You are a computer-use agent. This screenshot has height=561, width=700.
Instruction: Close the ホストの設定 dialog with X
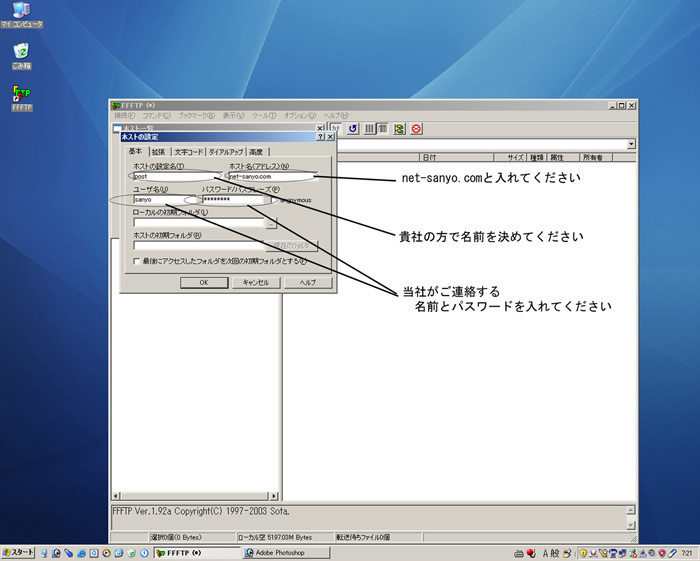[x=330, y=137]
